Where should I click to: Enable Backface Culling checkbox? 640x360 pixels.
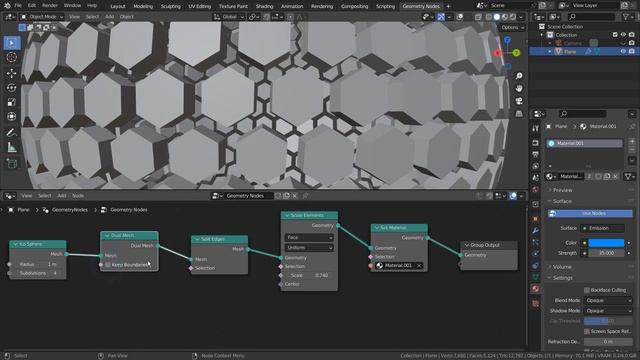click(x=587, y=290)
